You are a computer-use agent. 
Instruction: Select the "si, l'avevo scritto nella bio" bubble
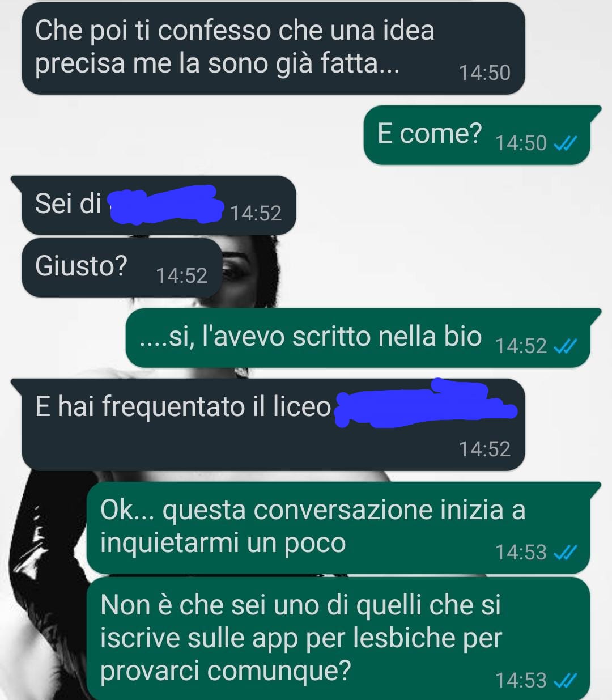click(363, 338)
